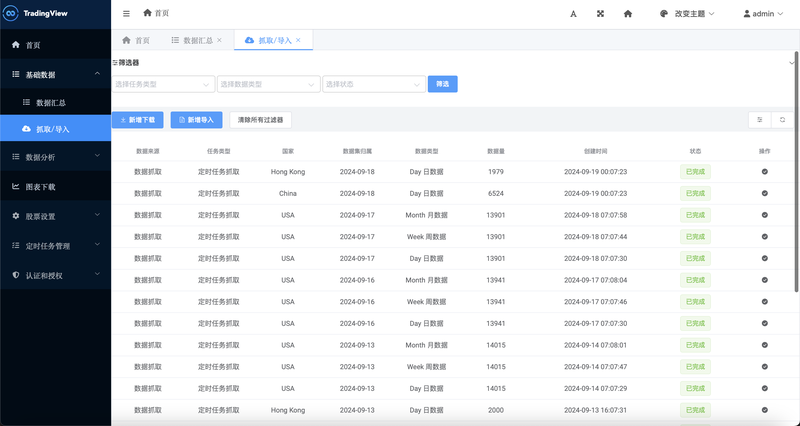Click the 数据量 column header
800x426 pixels.
(495, 152)
